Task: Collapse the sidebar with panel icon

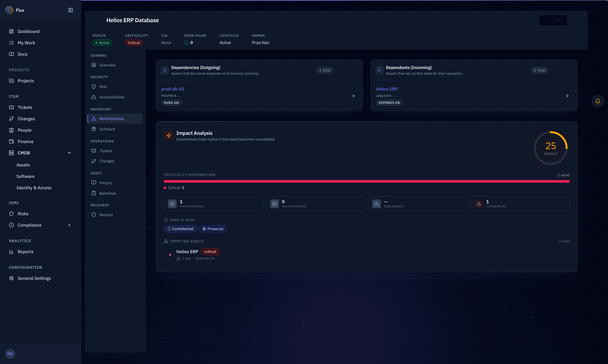Action: pyautogui.click(x=70, y=10)
